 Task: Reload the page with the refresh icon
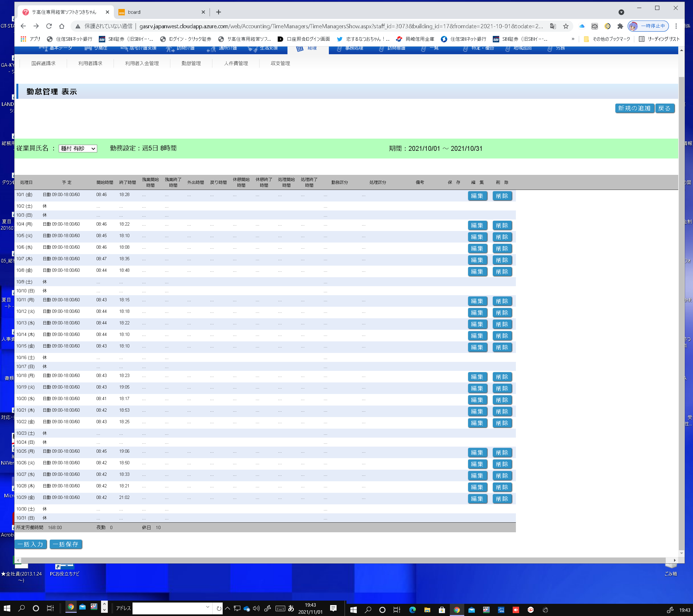pyautogui.click(x=49, y=26)
